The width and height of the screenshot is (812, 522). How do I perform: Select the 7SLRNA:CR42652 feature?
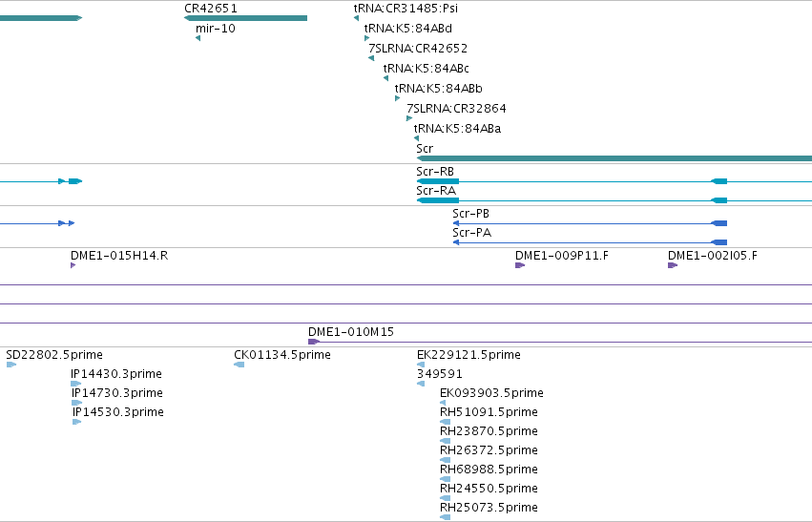tap(371, 58)
